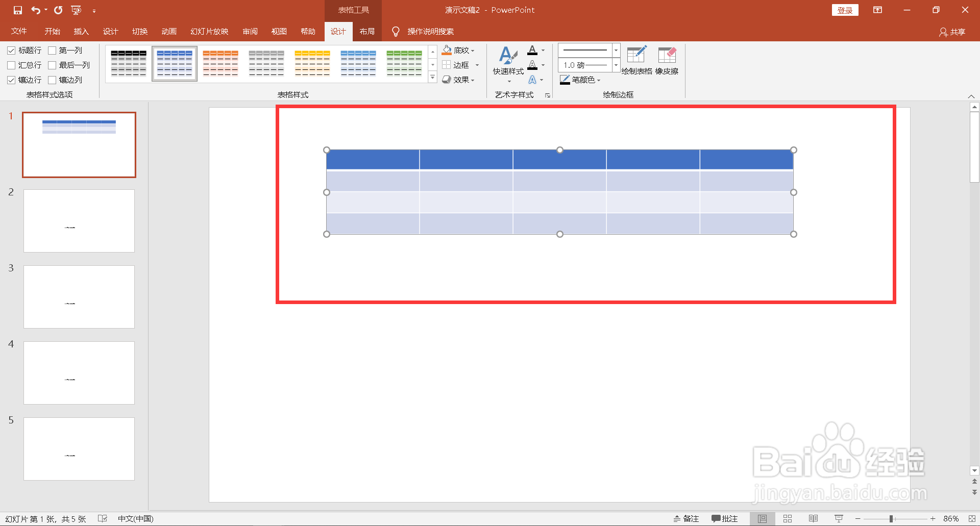Switch to table tools 布局 tab

click(x=367, y=32)
